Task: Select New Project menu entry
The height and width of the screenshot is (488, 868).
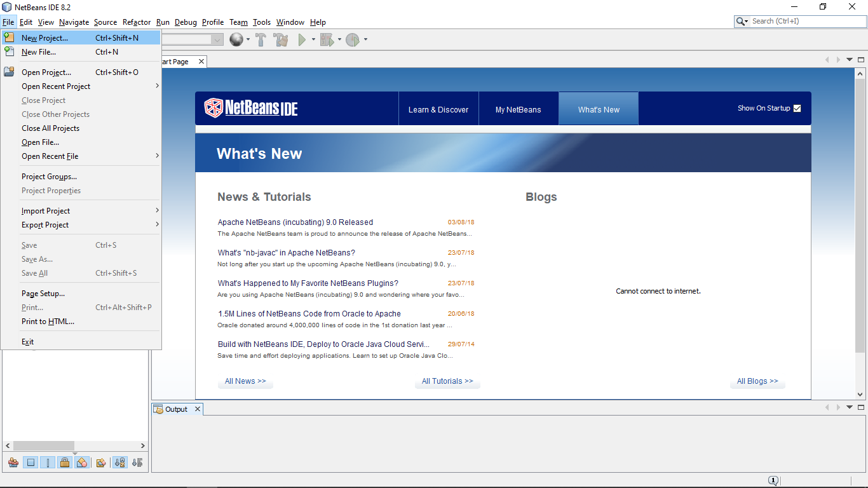Action: point(81,38)
